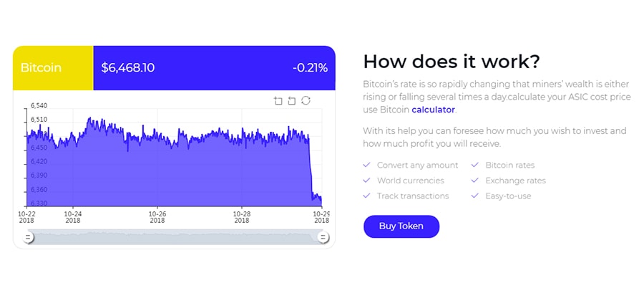Click the left handle of range slider
The height and width of the screenshot is (288, 644).
(29, 237)
